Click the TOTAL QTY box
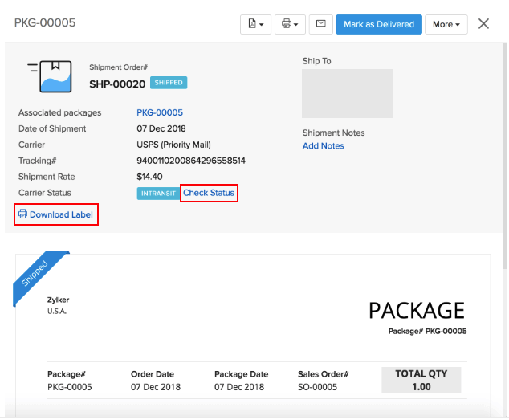This screenshot has height=420, width=509. point(421,381)
